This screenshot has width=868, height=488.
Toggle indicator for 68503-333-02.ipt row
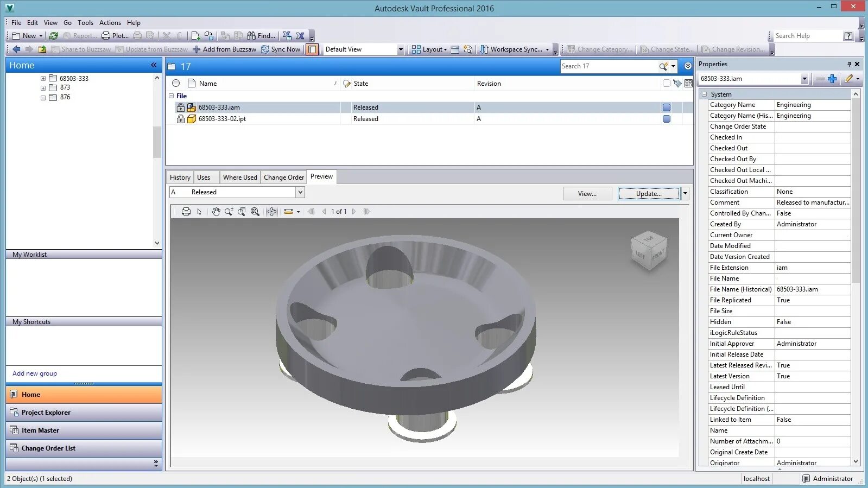click(667, 119)
